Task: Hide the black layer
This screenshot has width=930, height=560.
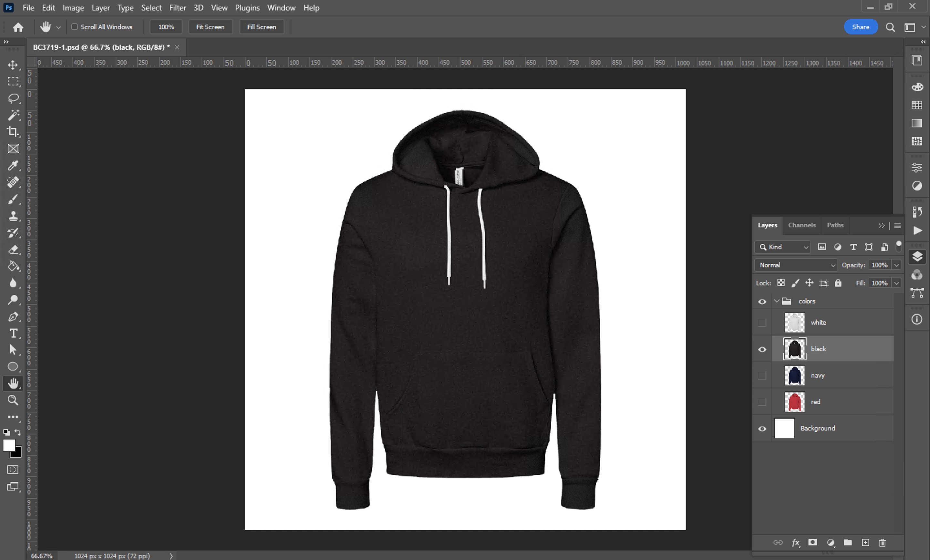Action: coord(762,349)
